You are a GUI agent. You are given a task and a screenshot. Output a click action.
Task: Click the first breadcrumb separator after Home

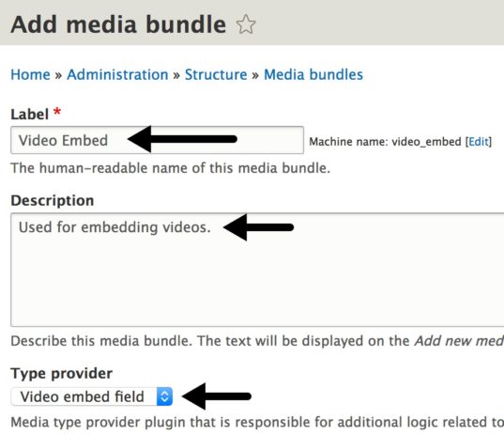58,75
